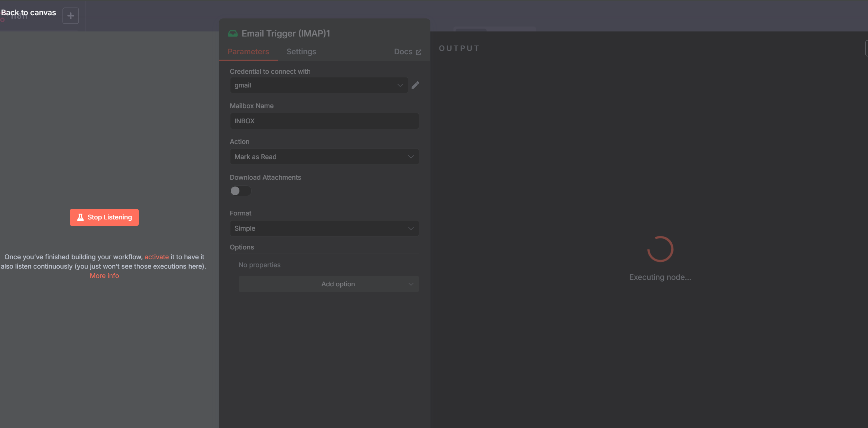Click the No properties label under Options
This screenshot has width=868, height=428.
259,265
